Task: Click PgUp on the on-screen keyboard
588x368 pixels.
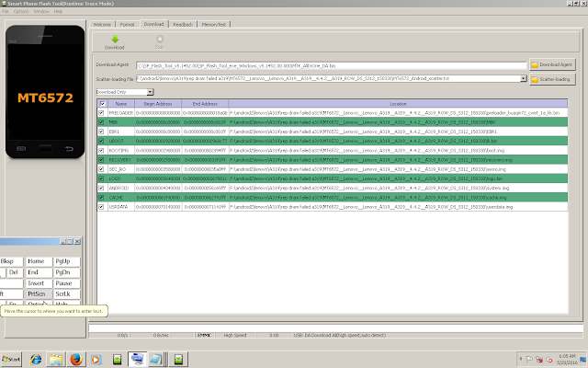Action: [67, 261]
